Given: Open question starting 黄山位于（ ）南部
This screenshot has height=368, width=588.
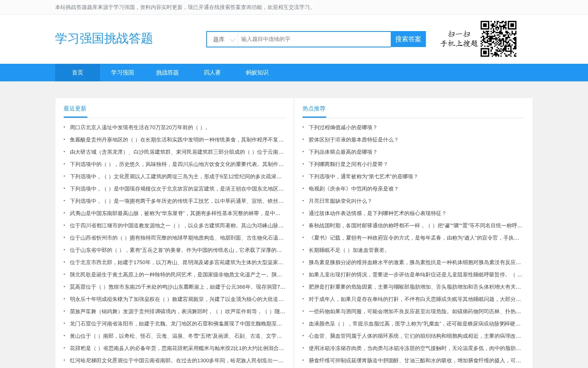Looking at the screenshot, I should click(x=176, y=336).
